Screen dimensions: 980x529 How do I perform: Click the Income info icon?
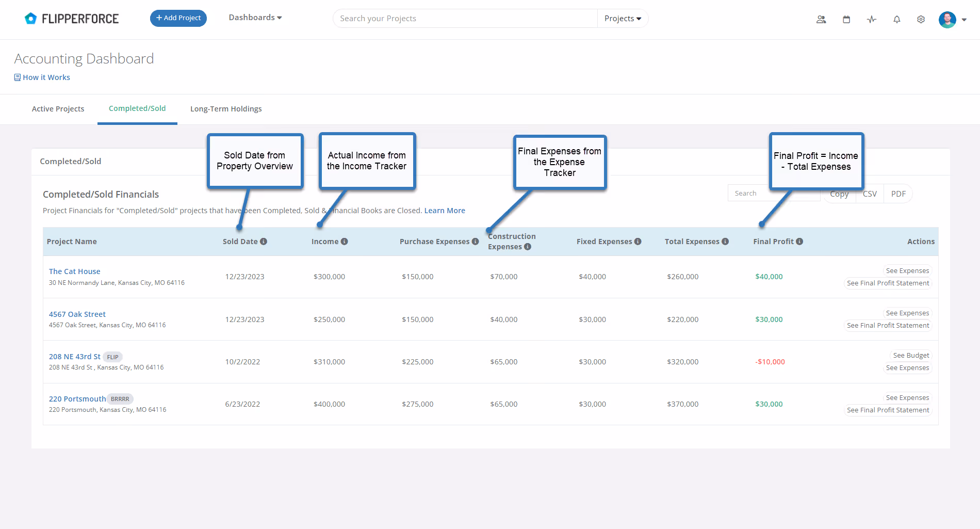coord(345,242)
